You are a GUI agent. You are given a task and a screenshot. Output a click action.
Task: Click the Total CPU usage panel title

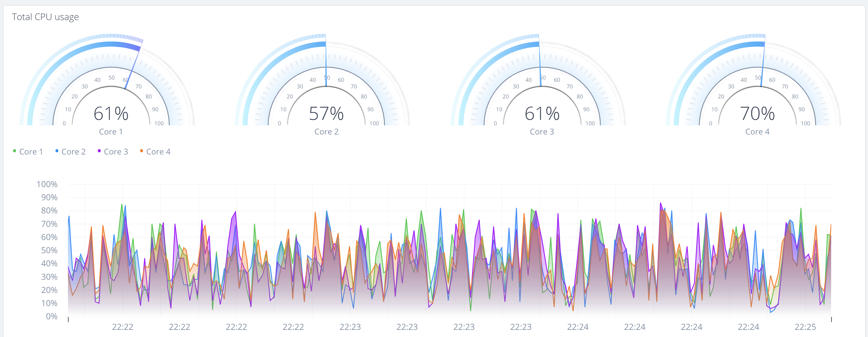(x=45, y=17)
